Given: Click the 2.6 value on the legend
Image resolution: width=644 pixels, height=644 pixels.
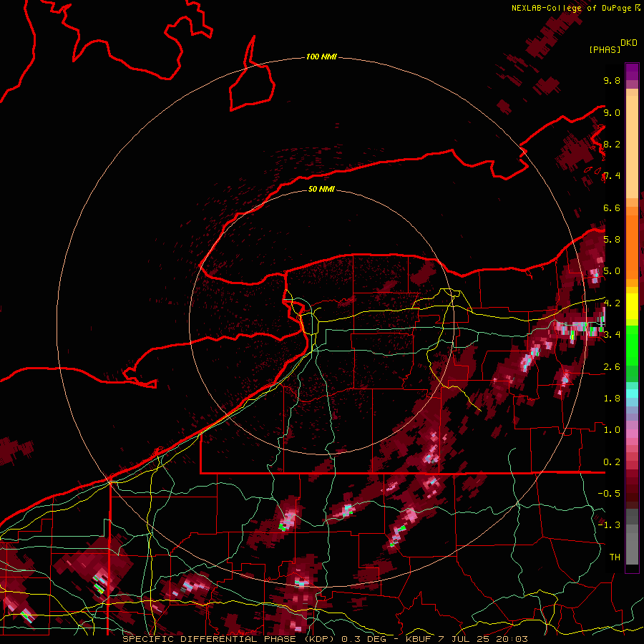Looking at the screenshot, I should 612,367.
